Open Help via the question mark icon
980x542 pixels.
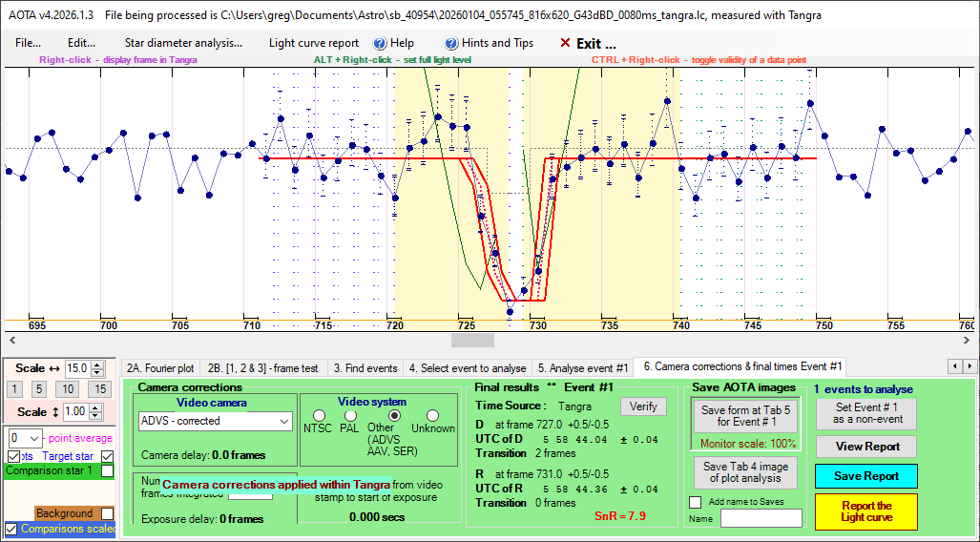(380, 43)
